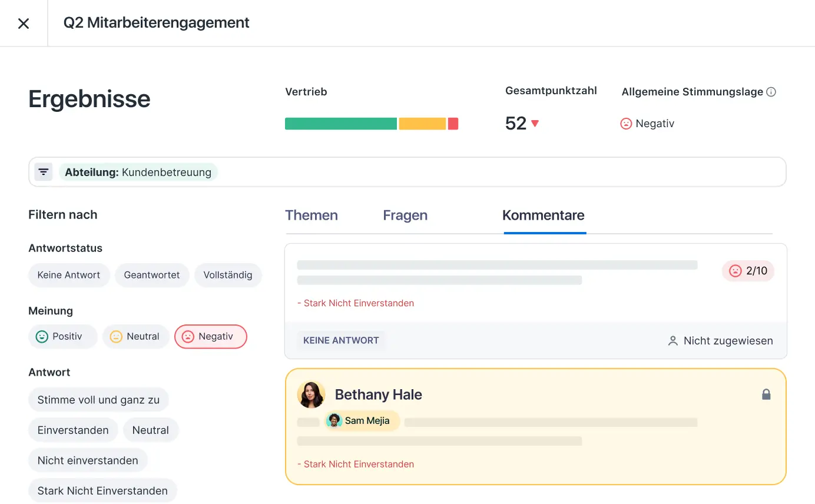Switch to the Fragen tab
The image size is (815, 504).
405,215
